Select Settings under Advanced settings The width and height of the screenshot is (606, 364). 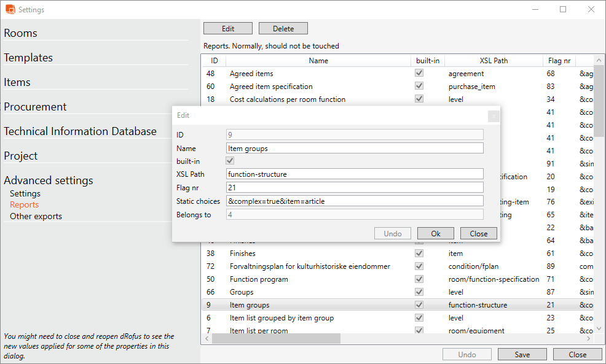(x=25, y=194)
